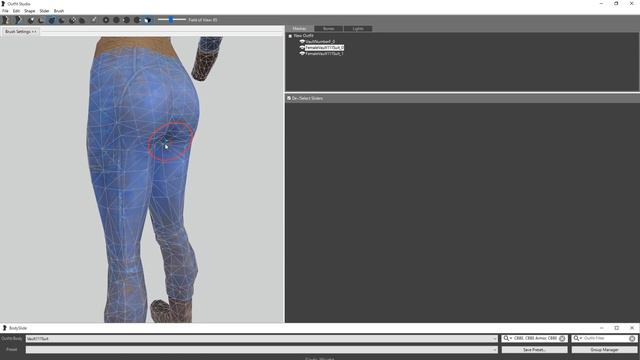Screen dimensions: 640x360
Task: Select the VaultNumber0_0 mesh row
Action: [320, 42]
